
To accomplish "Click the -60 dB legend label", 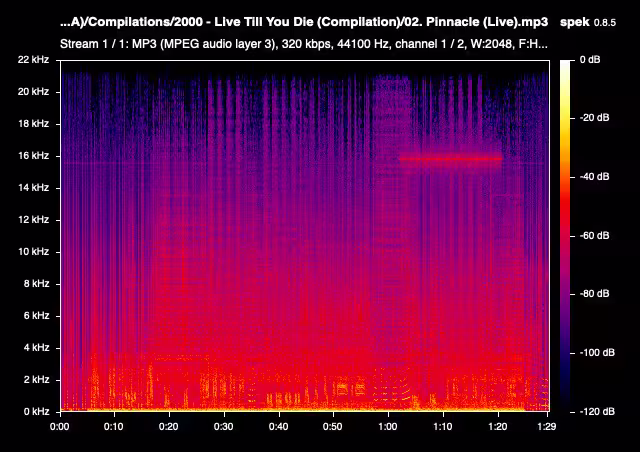I will click(x=595, y=236).
